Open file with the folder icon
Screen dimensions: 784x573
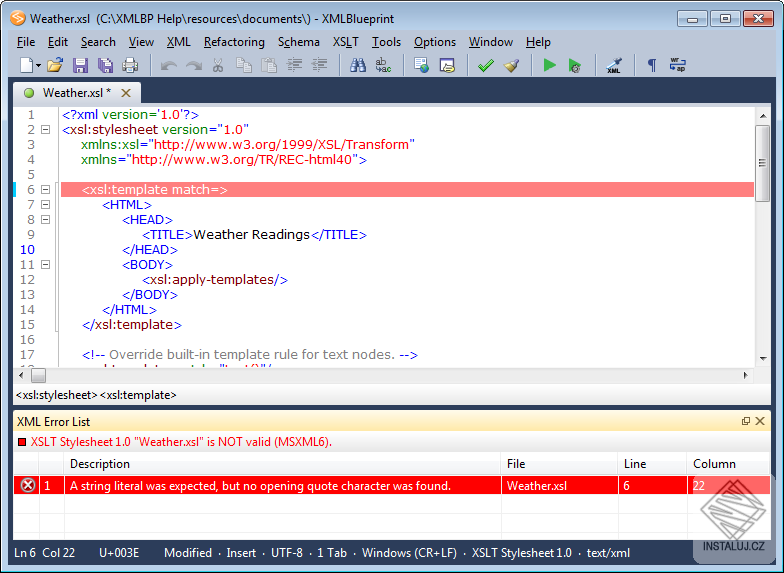click(55, 66)
